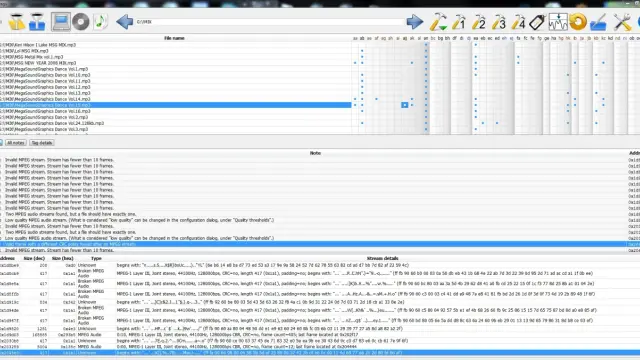Image resolution: width=640 pixels, height=360 pixels.
Task: Click the highlighted last stream row
Action: (320, 353)
